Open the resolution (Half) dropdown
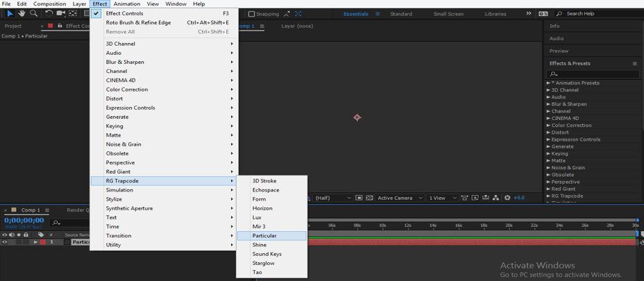The width and height of the screenshot is (644, 281). pos(332,198)
